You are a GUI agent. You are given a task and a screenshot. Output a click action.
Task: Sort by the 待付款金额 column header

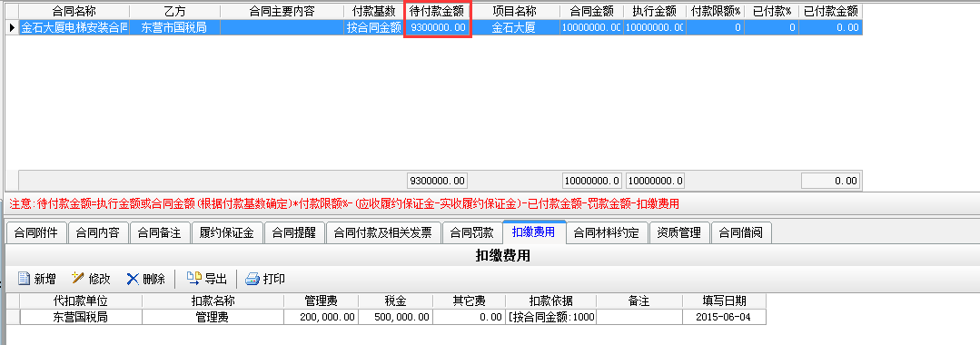pyautogui.click(x=438, y=11)
